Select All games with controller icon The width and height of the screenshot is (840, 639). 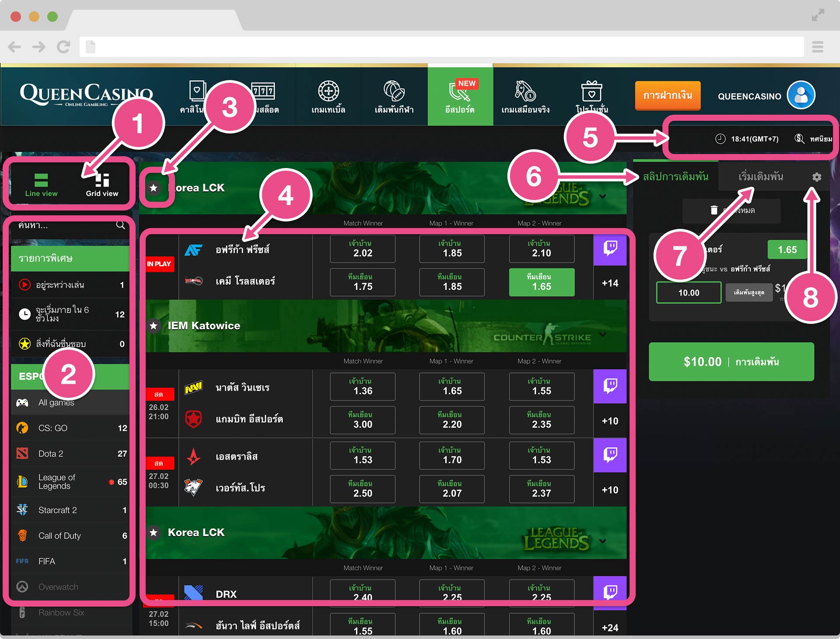pyautogui.click(x=70, y=402)
